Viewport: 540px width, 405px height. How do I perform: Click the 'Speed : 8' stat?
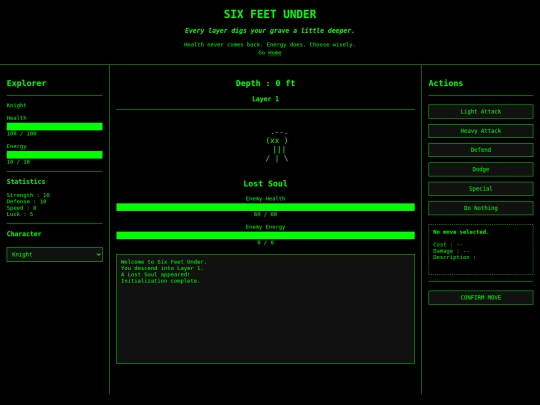(21, 208)
